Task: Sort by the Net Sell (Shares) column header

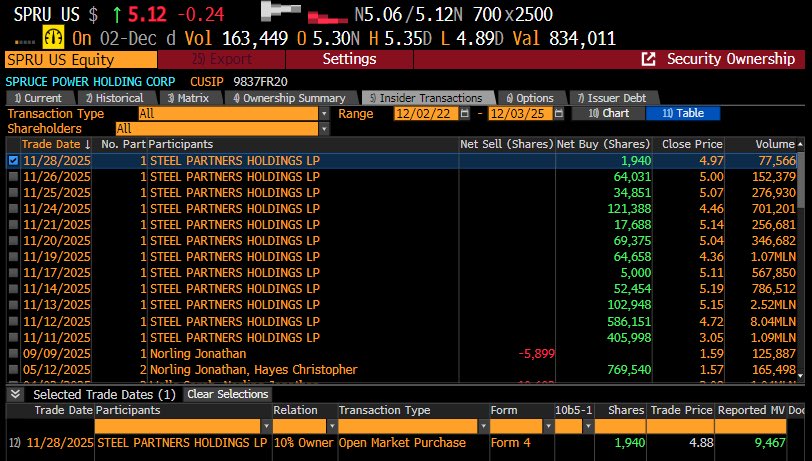Action: 507,144
